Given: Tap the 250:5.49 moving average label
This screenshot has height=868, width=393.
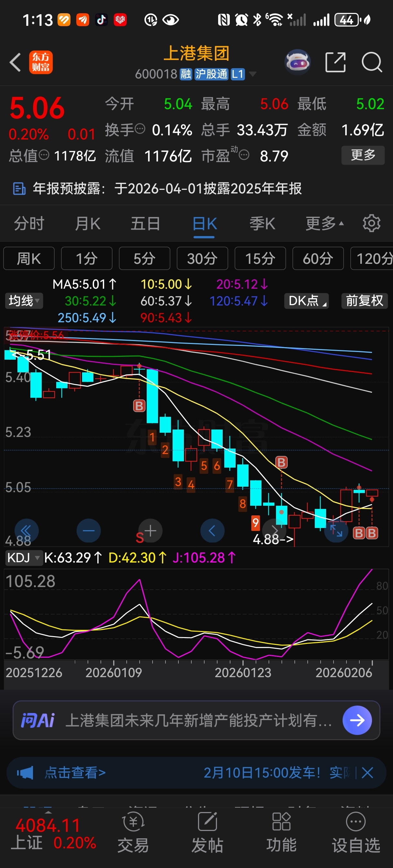Looking at the screenshot, I should pos(87,317).
